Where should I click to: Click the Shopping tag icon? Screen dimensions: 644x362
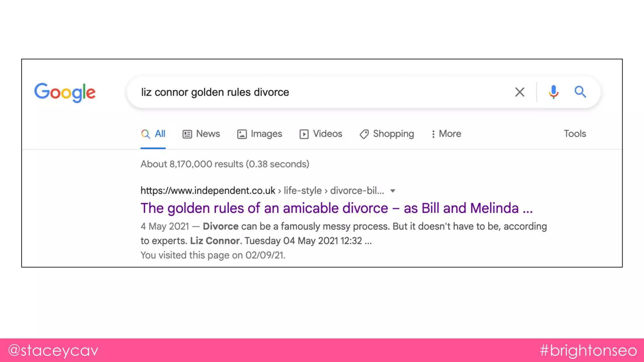364,134
